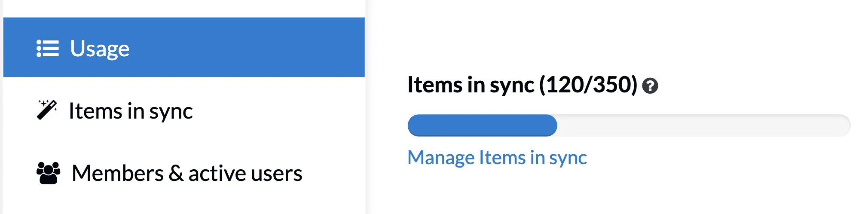868x214 pixels.
Task: Open the question mark help icon
Action: (x=650, y=86)
